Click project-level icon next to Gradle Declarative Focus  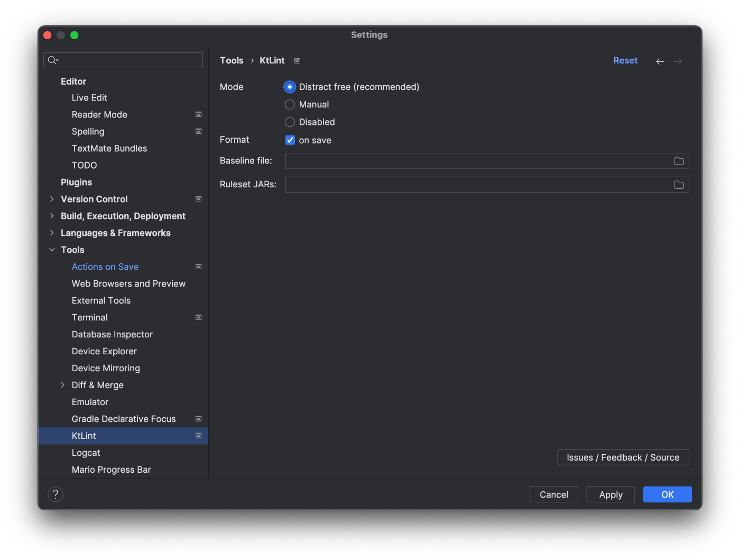point(199,419)
